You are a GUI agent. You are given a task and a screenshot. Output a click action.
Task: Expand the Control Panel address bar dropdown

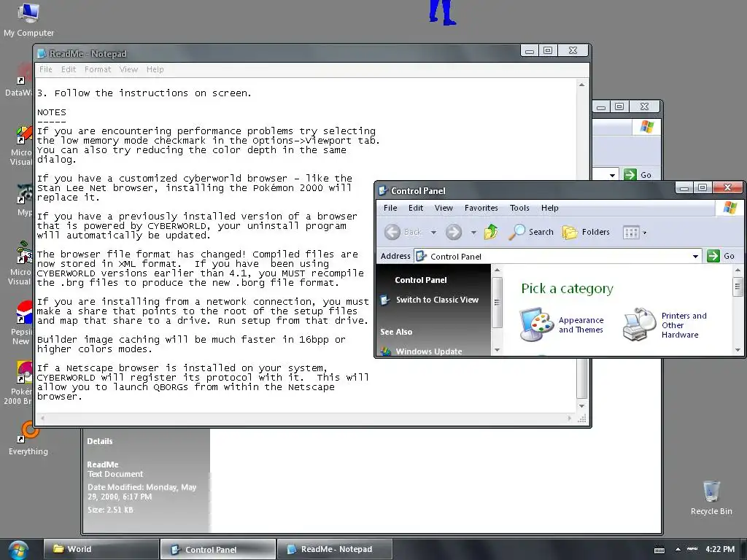coord(695,256)
